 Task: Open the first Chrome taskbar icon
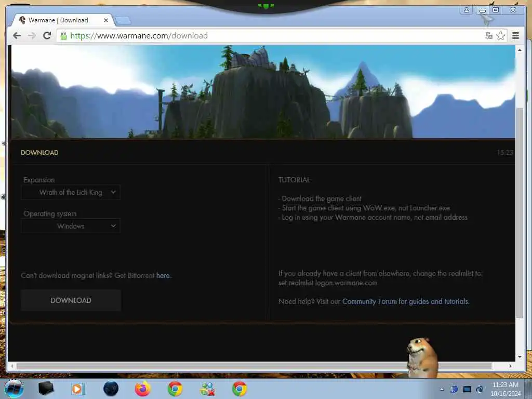click(x=175, y=389)
